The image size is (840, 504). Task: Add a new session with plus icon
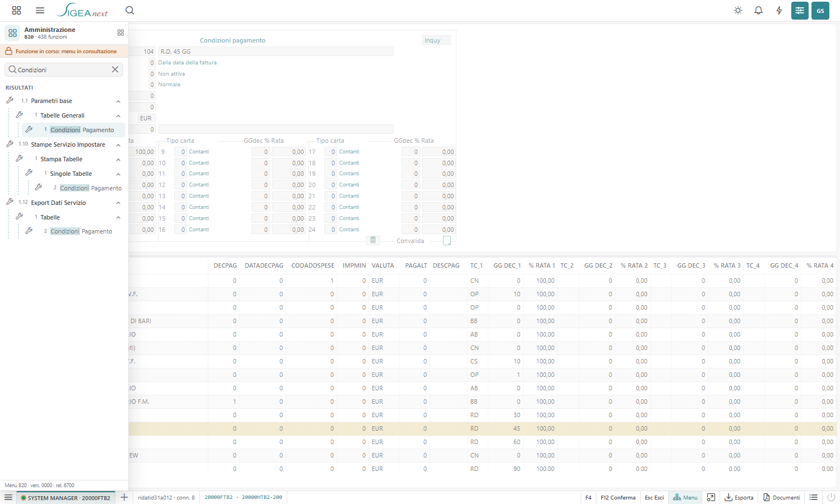click(x=124, y=497)
